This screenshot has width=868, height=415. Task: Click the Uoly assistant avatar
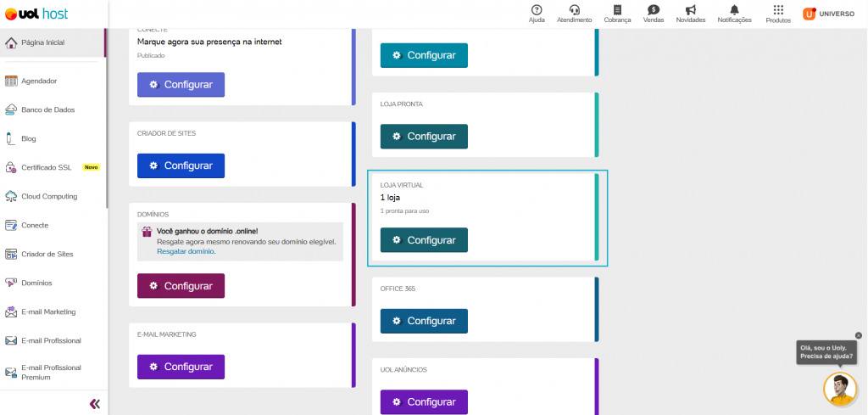(x=840, y=389)
